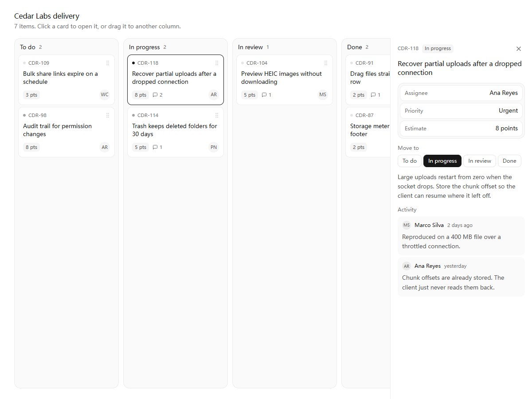Close the CDR-118 detail panel
Viewport: 532px width, 399px height.
(519, 49)
